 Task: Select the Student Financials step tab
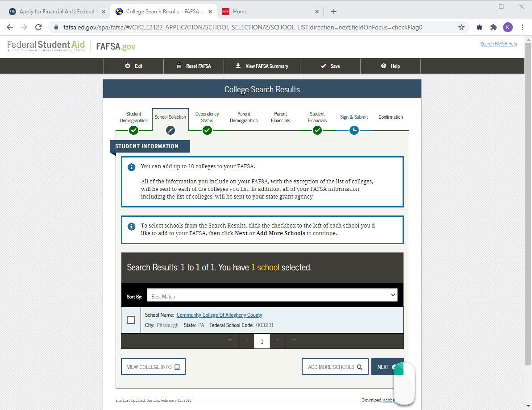click(317, 117)
